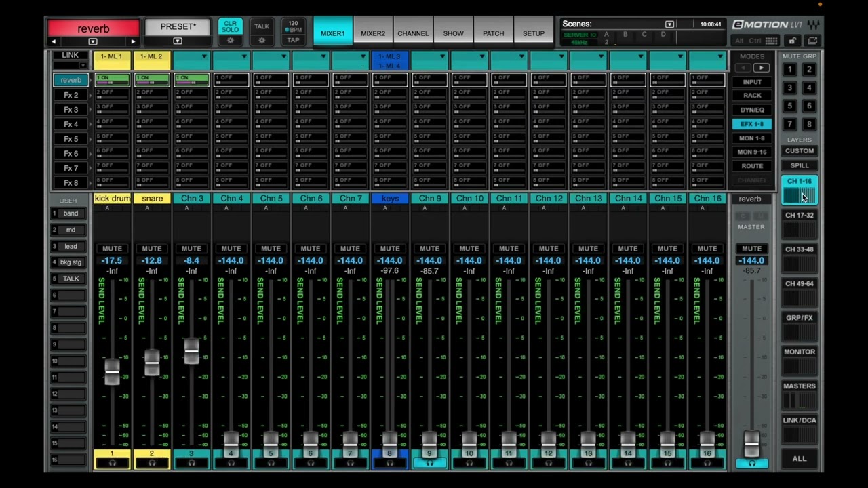Switch to MIXER2 tab
Viewport: 868px width, 488px height.
tap(373, 33)
